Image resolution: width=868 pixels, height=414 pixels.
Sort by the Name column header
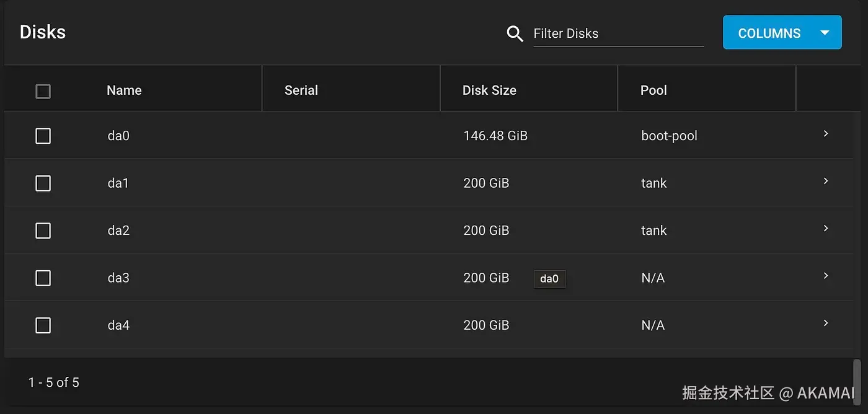pos(124,90)
